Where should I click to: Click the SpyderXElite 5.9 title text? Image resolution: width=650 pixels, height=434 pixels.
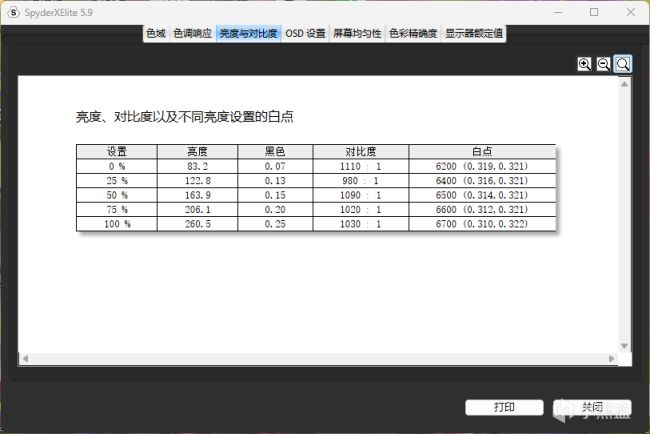[x=58, y=12]
